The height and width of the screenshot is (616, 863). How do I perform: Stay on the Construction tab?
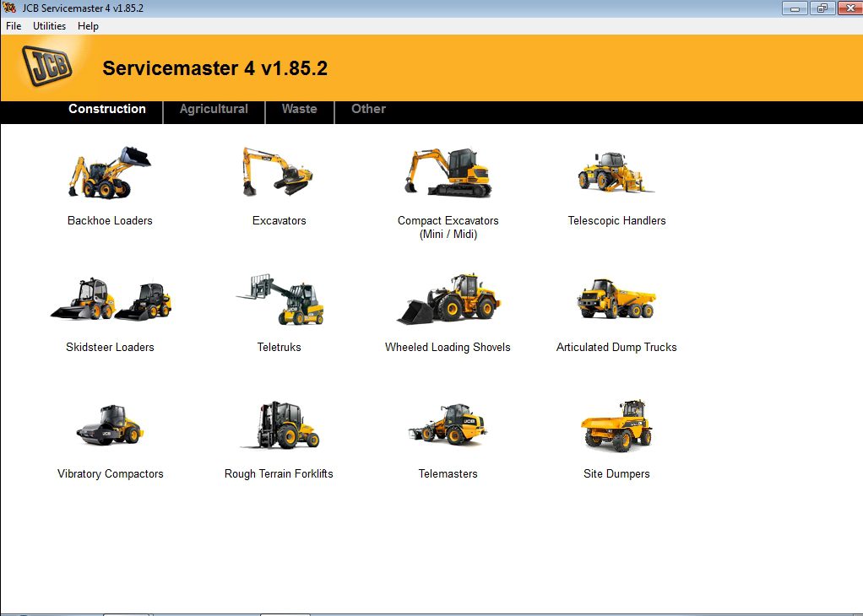coord(107,109)
